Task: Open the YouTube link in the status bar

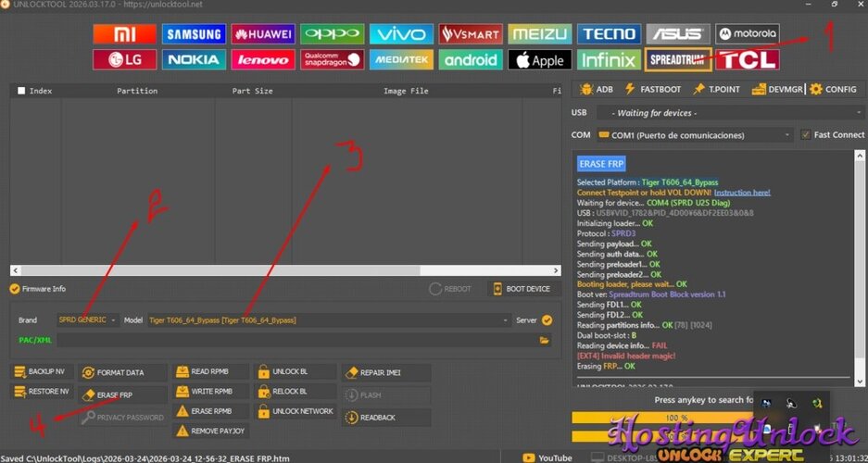Action: click(547, 458)
